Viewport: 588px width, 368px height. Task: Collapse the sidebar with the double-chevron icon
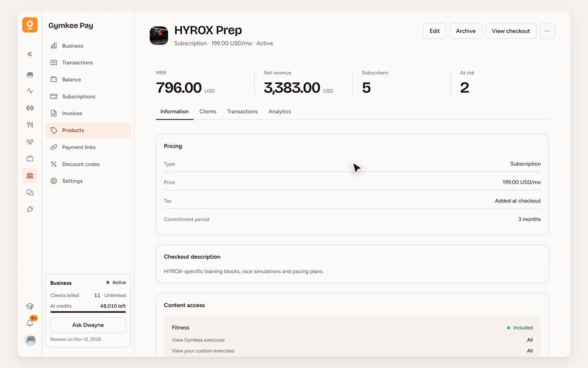[30, 54]
